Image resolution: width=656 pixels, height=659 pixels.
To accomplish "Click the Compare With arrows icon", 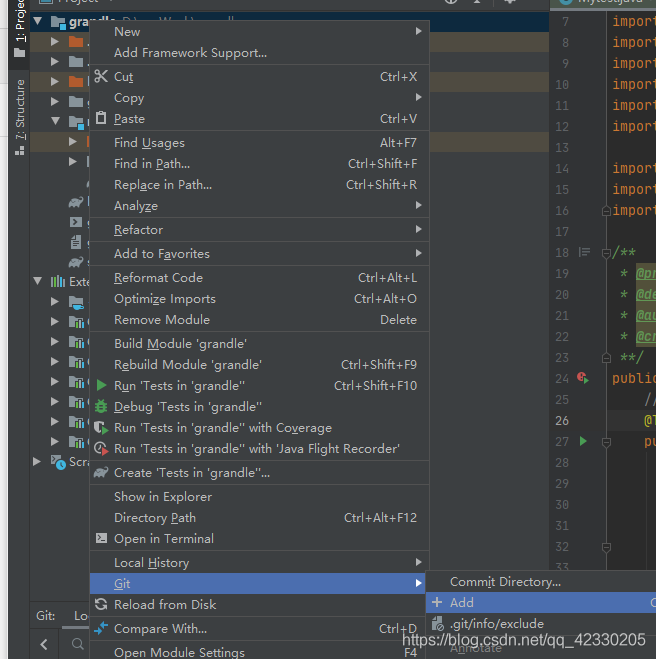I will coord(101,628).
